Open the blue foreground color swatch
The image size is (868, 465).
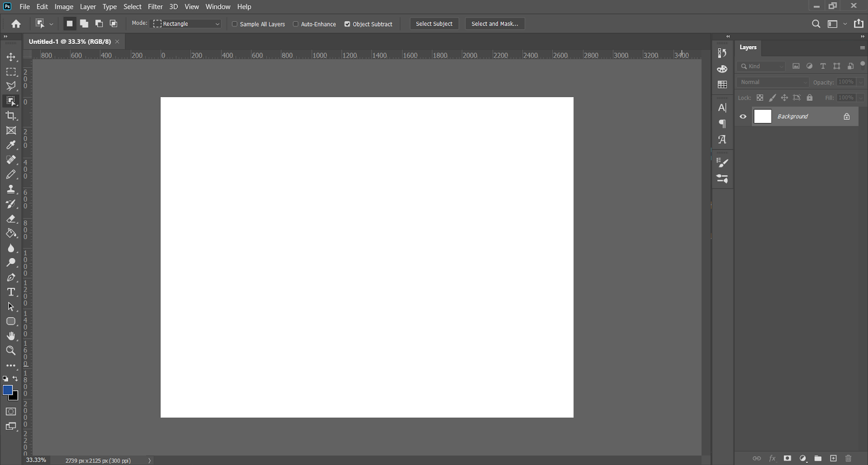click(7, 390)
